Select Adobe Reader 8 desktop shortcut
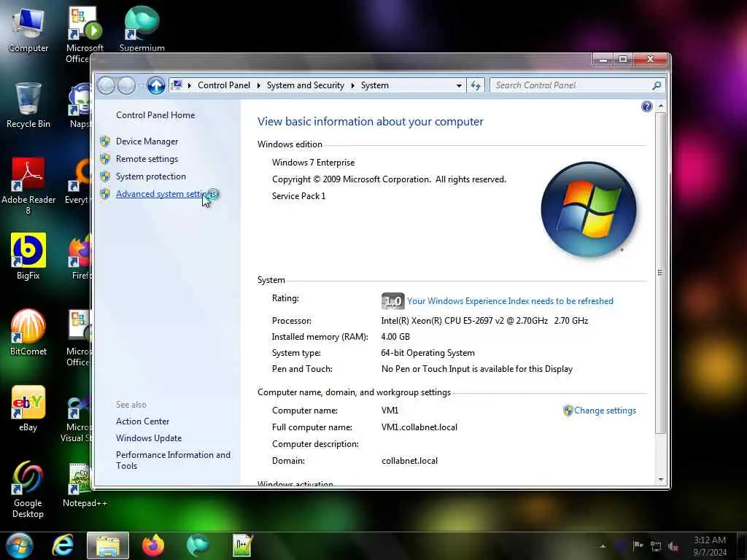747x560 pixels. pos(28,186)
